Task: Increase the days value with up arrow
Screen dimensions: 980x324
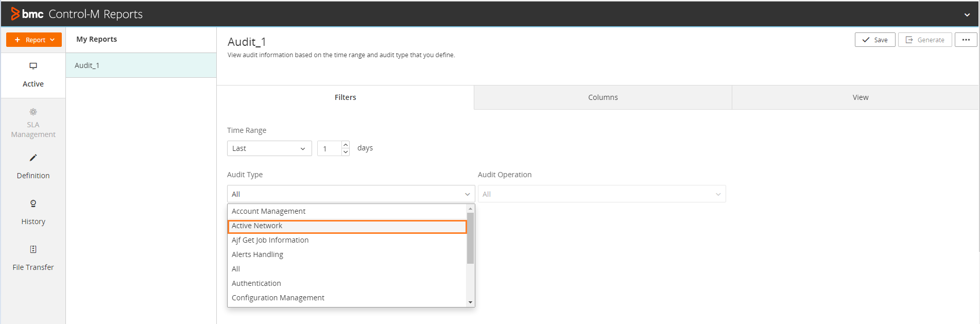Action: point(346,145)
